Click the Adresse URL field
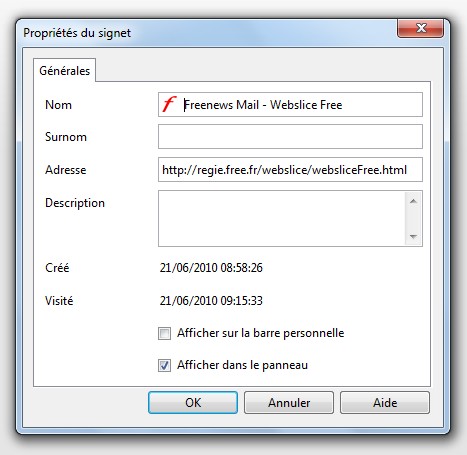Viewport: 467px width, 455px height. click(x=290, y=170)
